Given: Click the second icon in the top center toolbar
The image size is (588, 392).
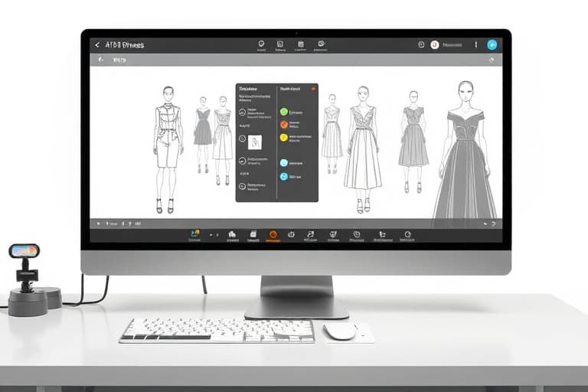Looking at the screenshot, I should 280,44.
